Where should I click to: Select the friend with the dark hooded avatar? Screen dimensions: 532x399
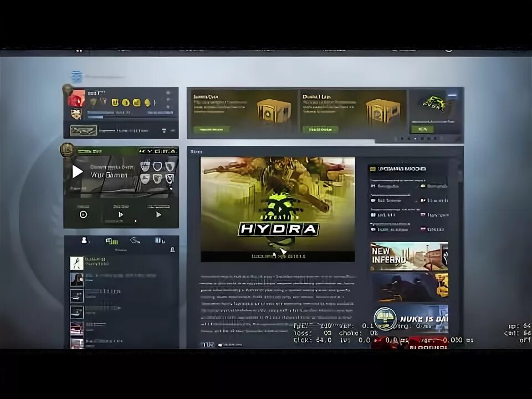point(76,279)
